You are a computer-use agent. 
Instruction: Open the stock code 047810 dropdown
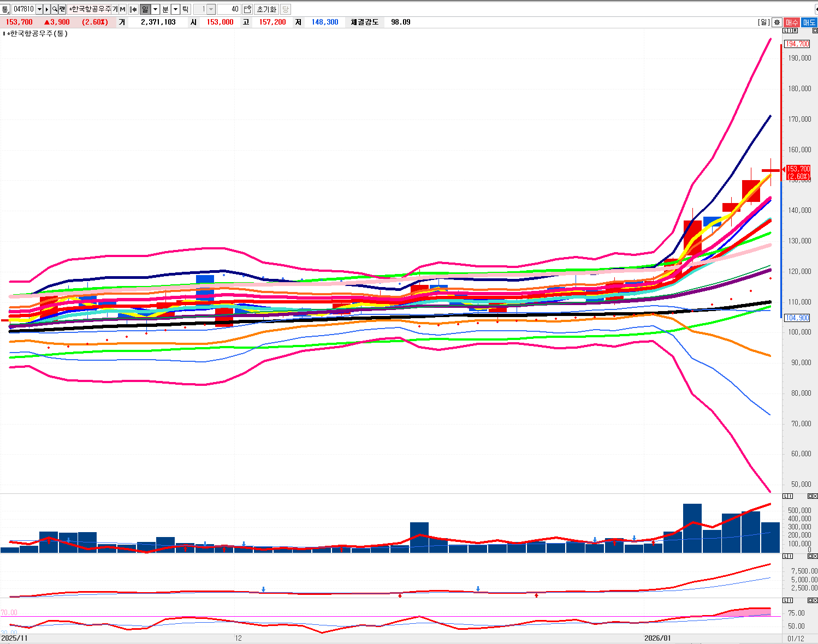pyautogui.click(x=39, y=9)
